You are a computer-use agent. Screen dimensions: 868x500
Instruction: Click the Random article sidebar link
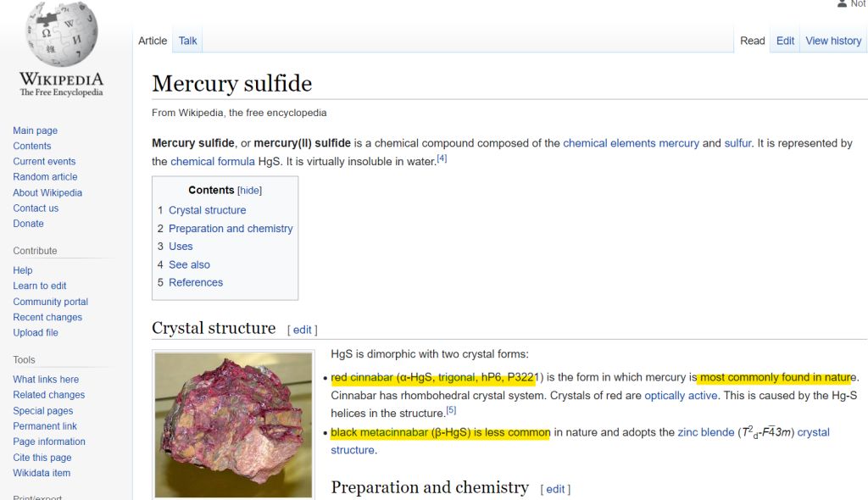[x=45, y=177]
